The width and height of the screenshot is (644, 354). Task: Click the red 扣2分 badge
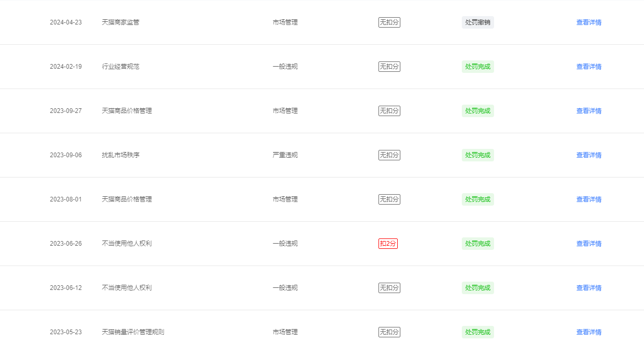(x=388, y=244)
